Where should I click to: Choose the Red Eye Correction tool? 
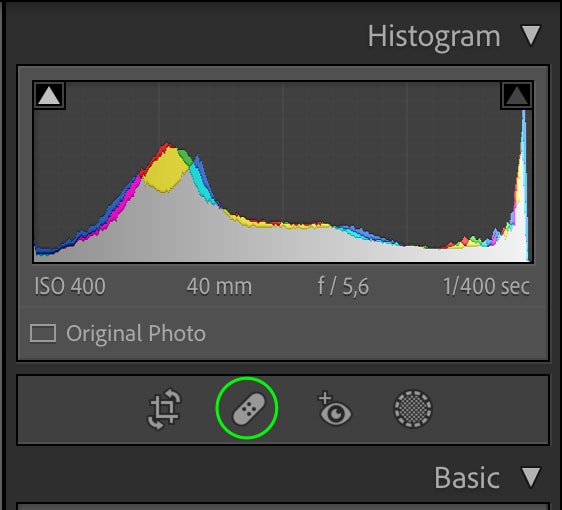pyautogui.click(x=334, y=409)
